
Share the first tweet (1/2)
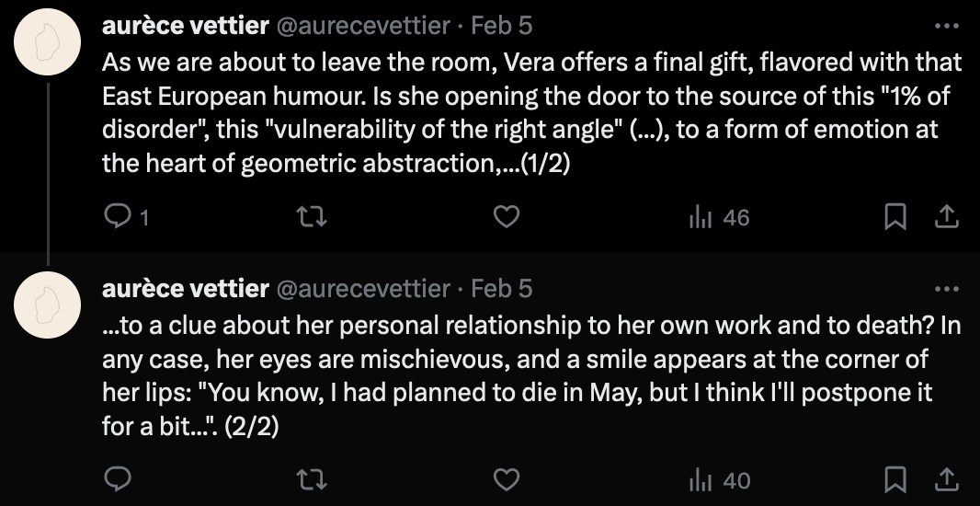947,217
